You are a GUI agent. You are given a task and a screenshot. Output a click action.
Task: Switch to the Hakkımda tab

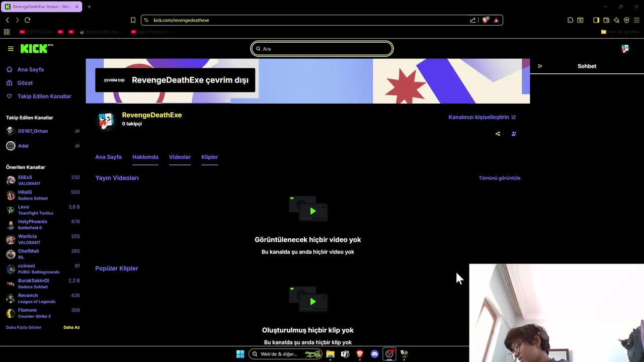click(x=145, y=157)
